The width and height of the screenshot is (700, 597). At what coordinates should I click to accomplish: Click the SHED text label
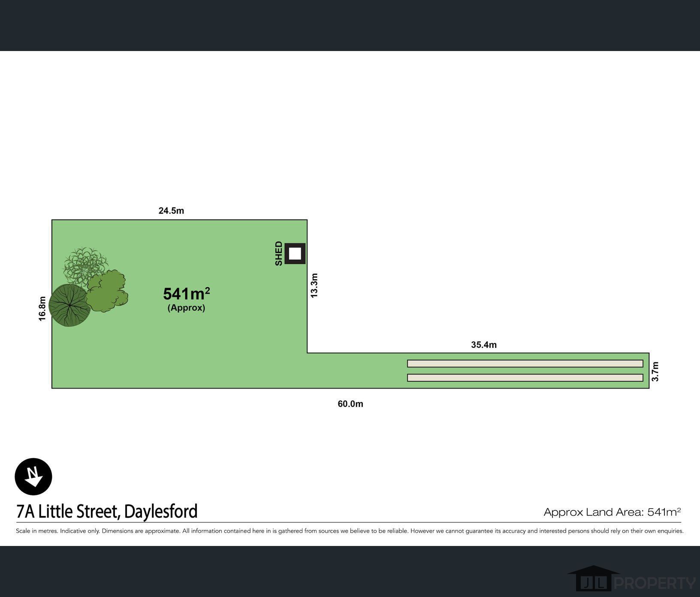pos(279,253)
